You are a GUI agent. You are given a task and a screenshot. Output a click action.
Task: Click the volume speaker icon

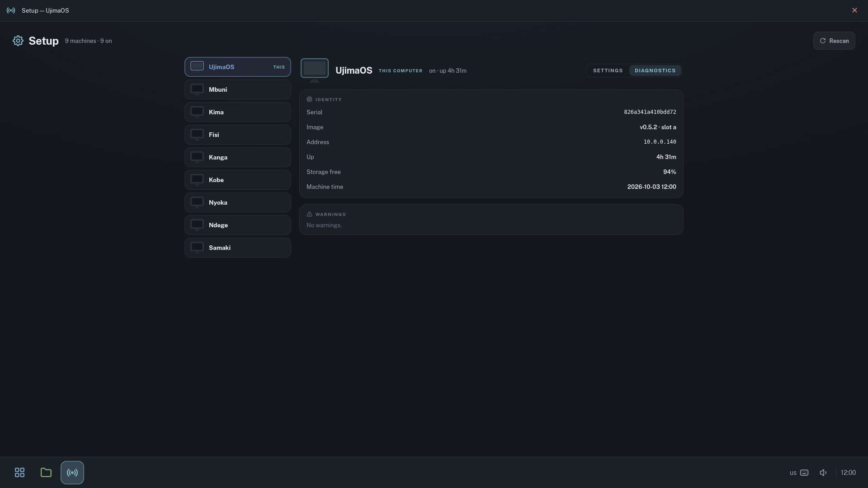(x=823, y=473)
